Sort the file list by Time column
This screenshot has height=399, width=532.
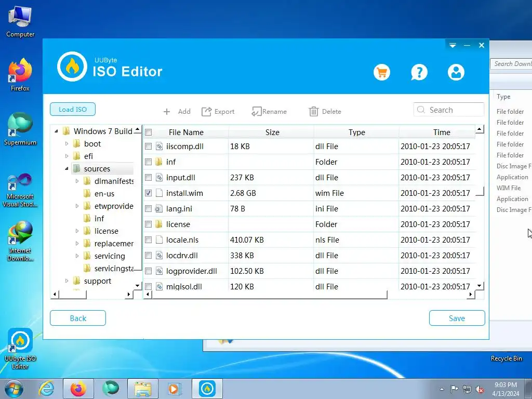click(x=442, y=132)
